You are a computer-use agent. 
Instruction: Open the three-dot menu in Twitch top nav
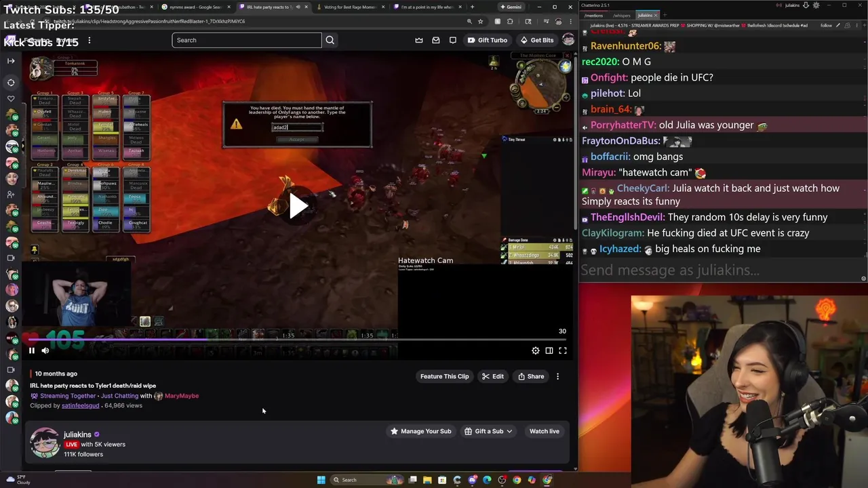tap(89, 40)
